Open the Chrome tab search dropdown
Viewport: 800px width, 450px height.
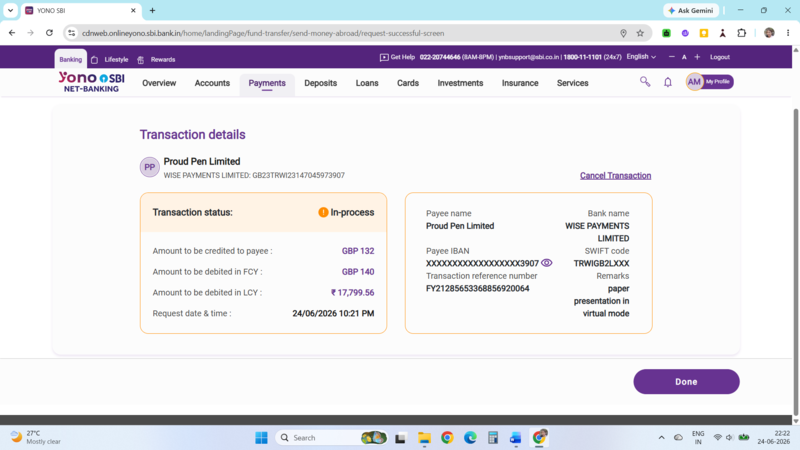point(10,10)
